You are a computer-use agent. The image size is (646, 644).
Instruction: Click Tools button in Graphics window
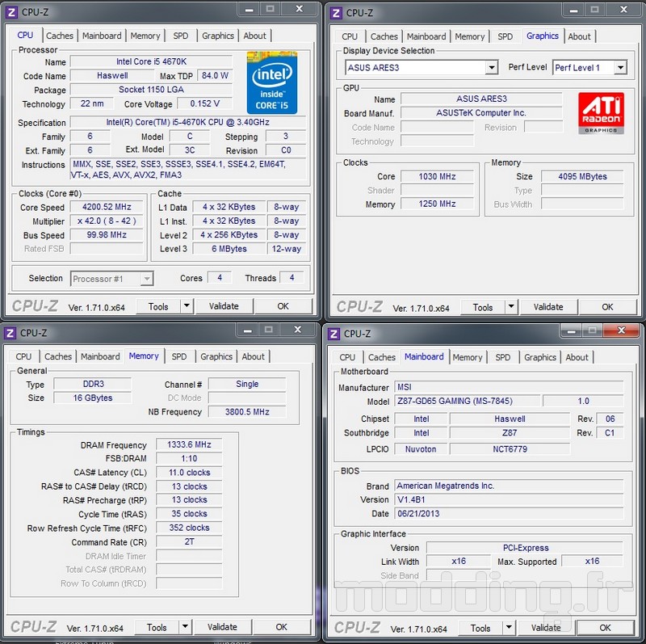point(482,307)
